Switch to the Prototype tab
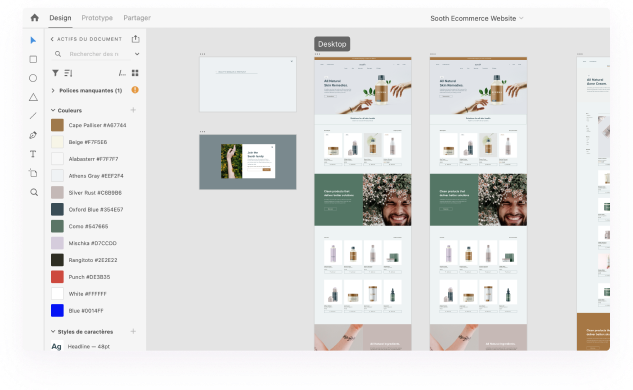The image size is (633, 390). (97, 18)
